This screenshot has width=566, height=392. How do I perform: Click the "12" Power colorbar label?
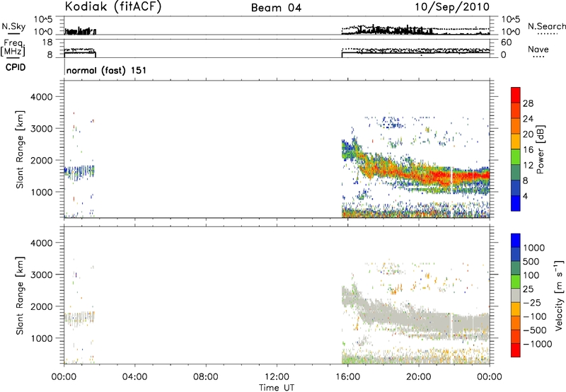pos(528,166)
